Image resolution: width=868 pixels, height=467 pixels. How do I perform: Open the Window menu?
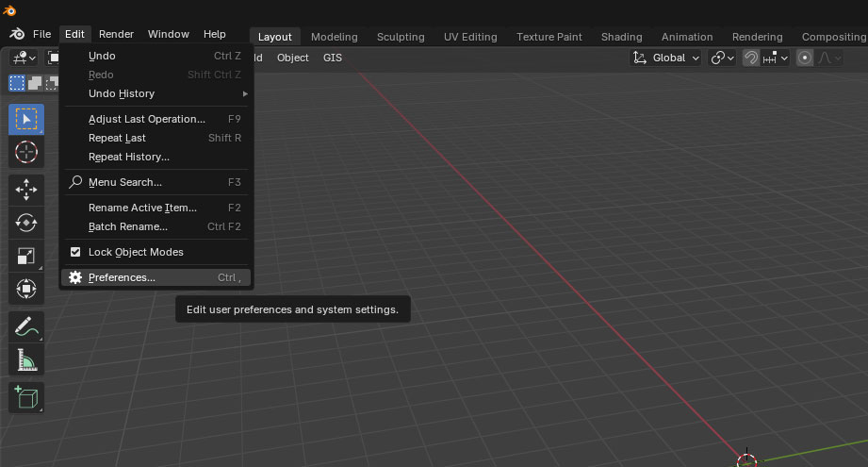click(x=169, y=34)
